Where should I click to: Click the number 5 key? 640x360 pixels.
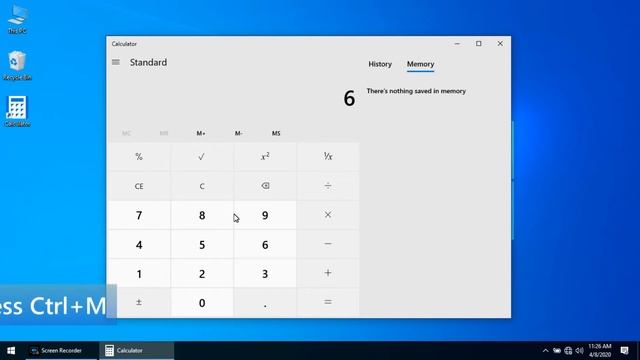click(x=202, y=244)
